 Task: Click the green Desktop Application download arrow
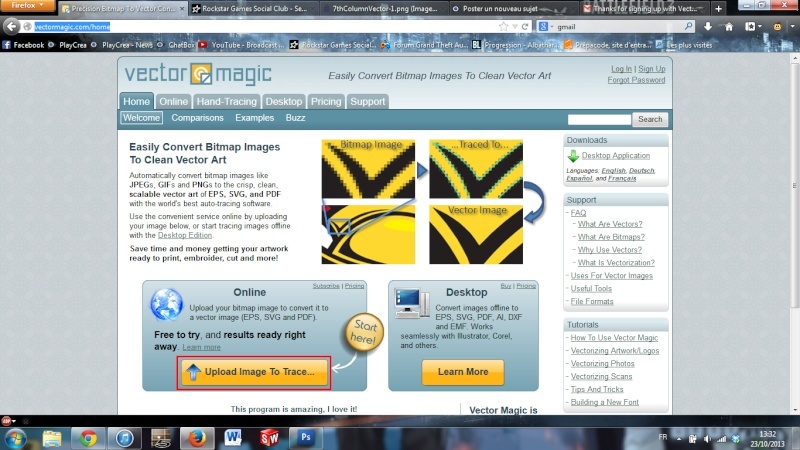point(573,156)
